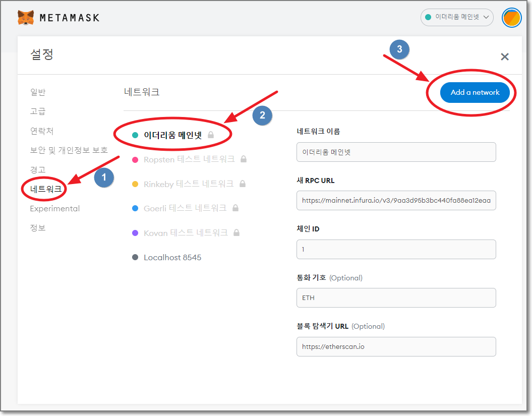Click the 새 RPC URL input field
This screenshot has height=416, width=532.
396,200
